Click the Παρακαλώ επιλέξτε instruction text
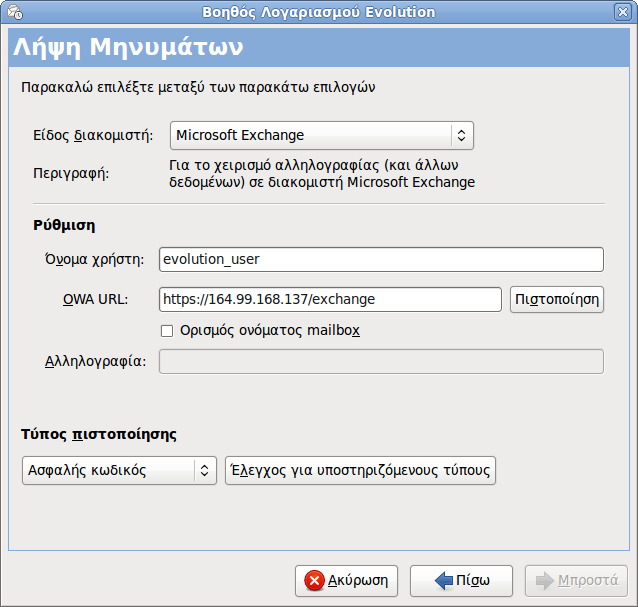This screenshot has width=638, height=607. click(198, 87)
